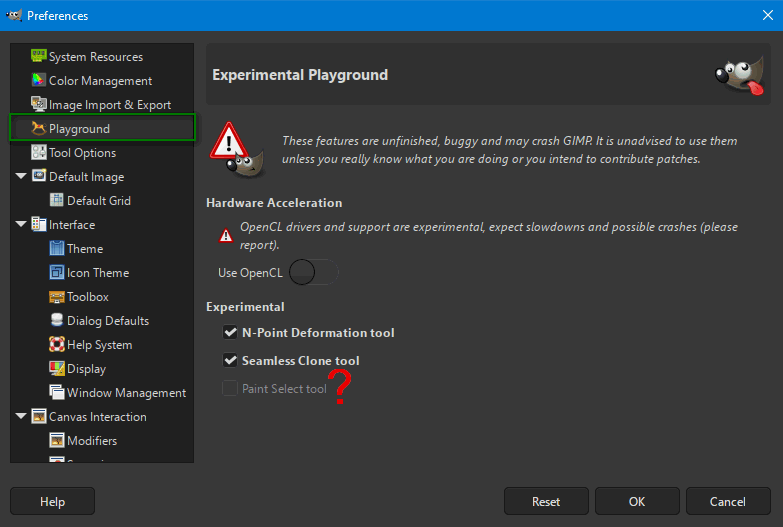
Task: Click the Image Import & Export icon
Action: (38, 104)
